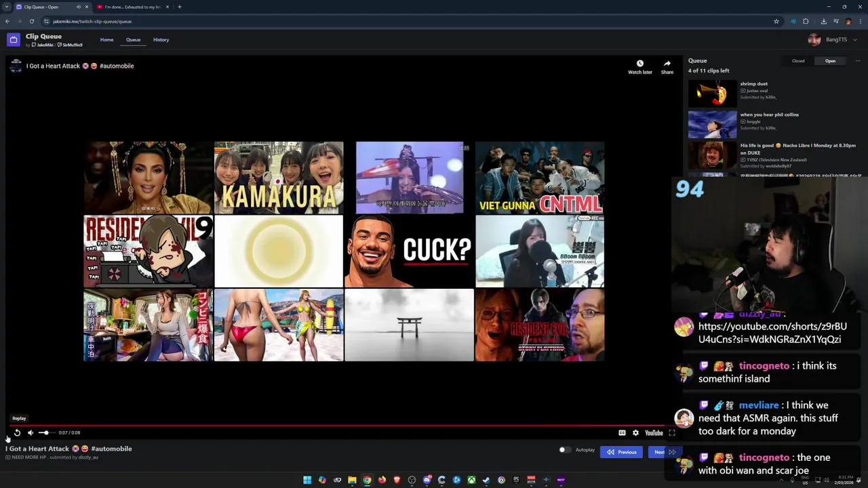Screen dimensions: 868x488
Task: Open the browser Extensions puzzle icon
Action: 806,21
